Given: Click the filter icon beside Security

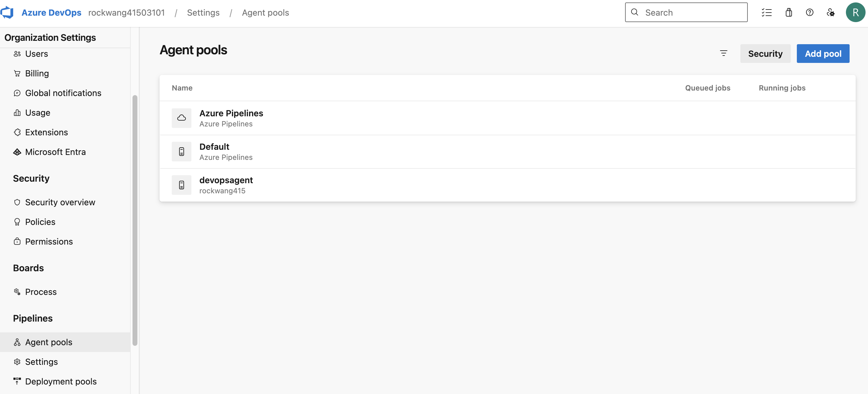Looking at the screenshot, I should pos(724,53).
